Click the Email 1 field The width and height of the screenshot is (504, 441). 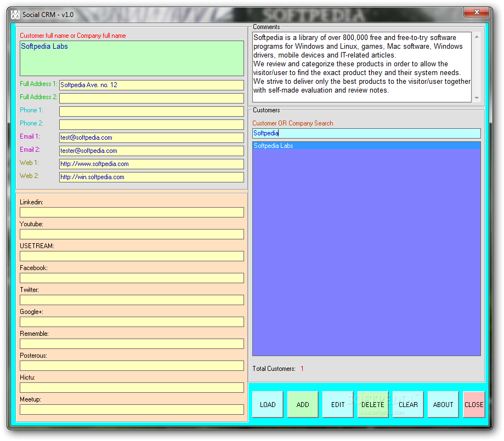(x=151, y=138)
